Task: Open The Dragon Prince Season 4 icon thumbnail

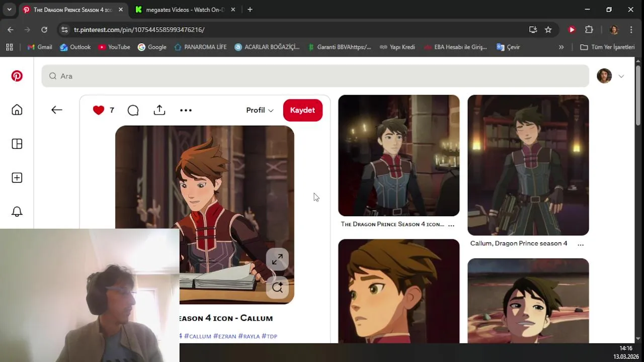Action: point(398,155)
